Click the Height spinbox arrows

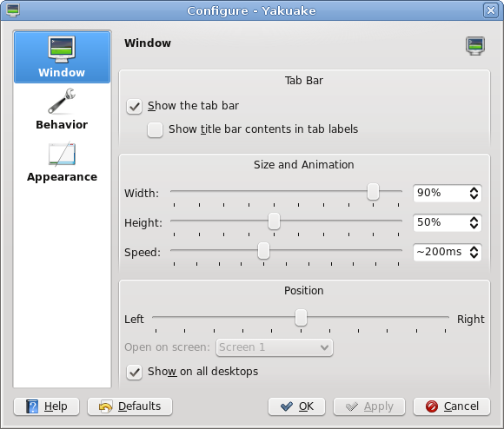pos(474,223)
